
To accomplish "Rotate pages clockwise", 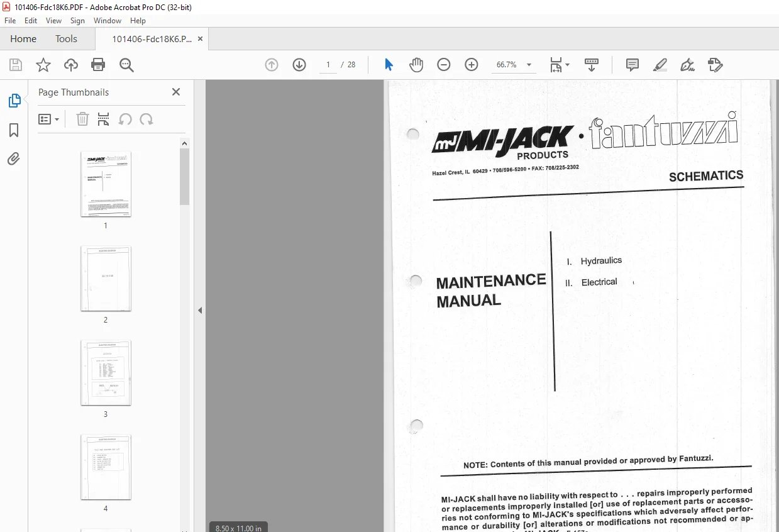I will point(146,119).
